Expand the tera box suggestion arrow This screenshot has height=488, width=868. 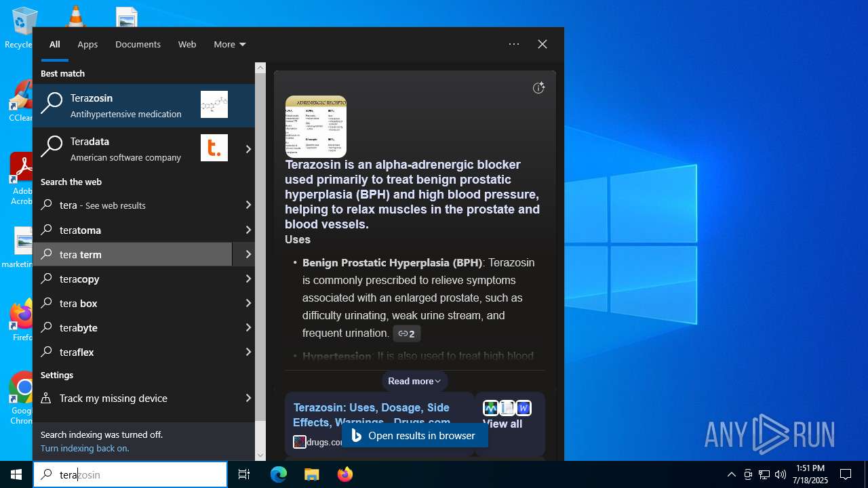pyautogui.click(x=248, y=303)
